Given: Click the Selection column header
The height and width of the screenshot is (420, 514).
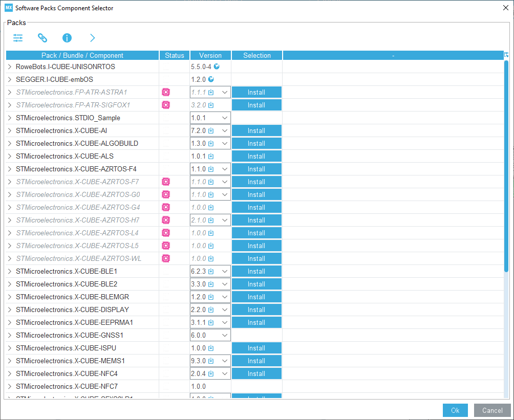Looking at the screenshot, I should (x=257, y=55).
